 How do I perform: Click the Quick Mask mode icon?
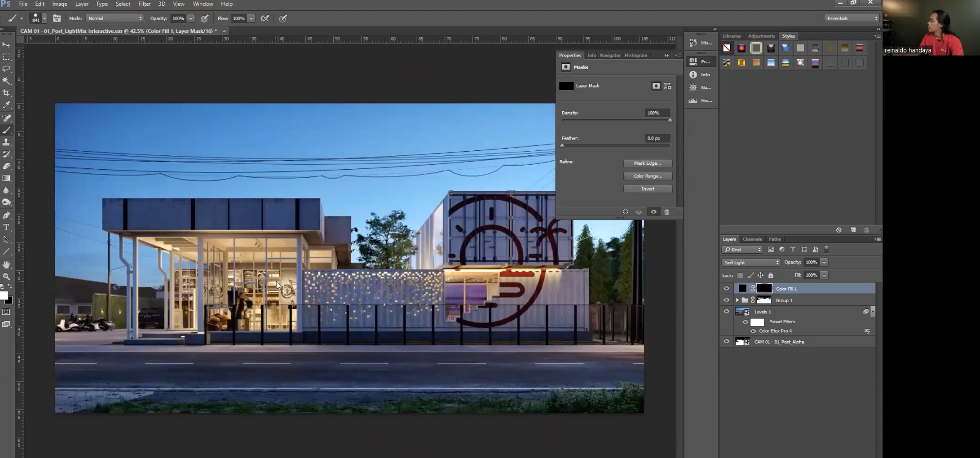(6, 312)
